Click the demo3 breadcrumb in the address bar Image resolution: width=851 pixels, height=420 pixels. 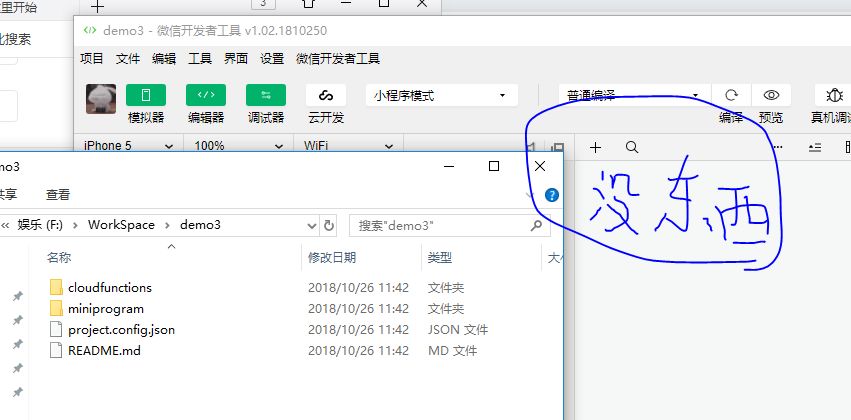200,225
